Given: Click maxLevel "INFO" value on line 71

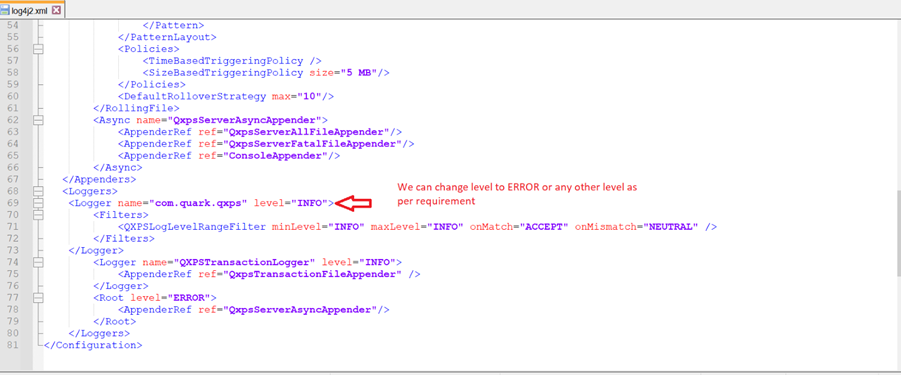Looking at the screenshot, I should (x=445, y=227).
